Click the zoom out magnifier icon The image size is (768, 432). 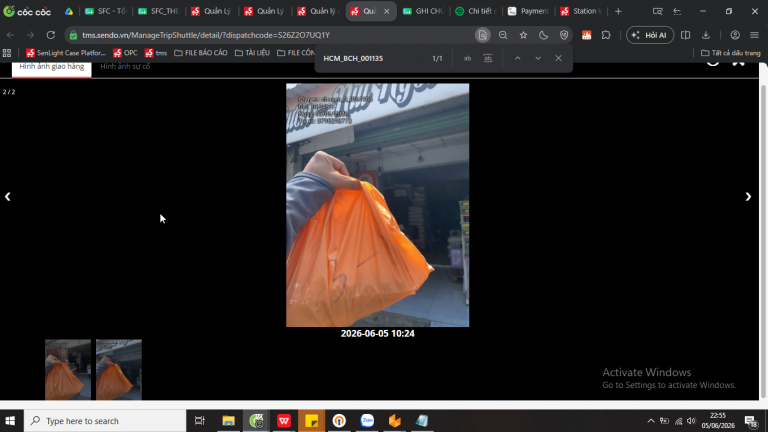[x=503, y=35]
